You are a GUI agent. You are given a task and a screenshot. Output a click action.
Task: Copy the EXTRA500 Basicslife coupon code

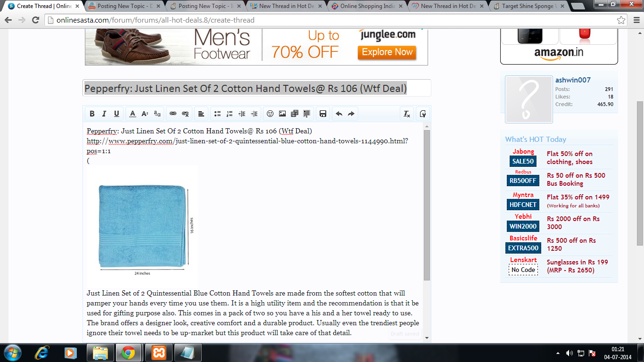(523, 248)
